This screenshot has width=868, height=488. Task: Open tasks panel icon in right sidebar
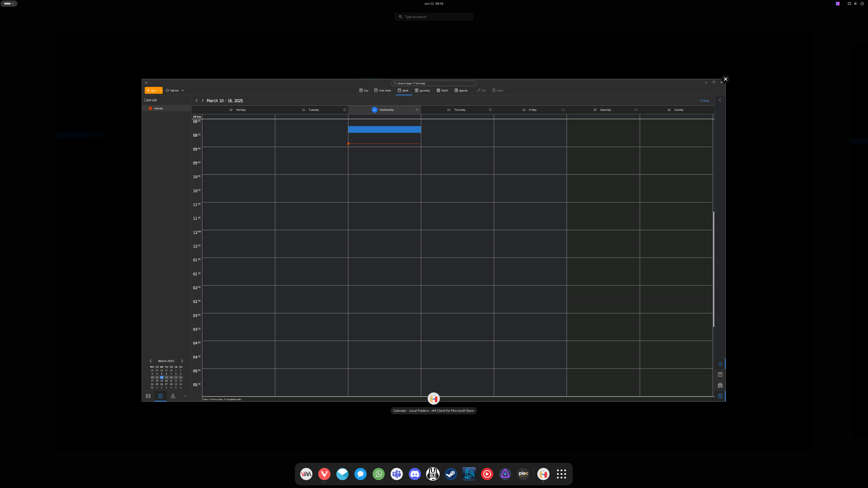(720, 375)
